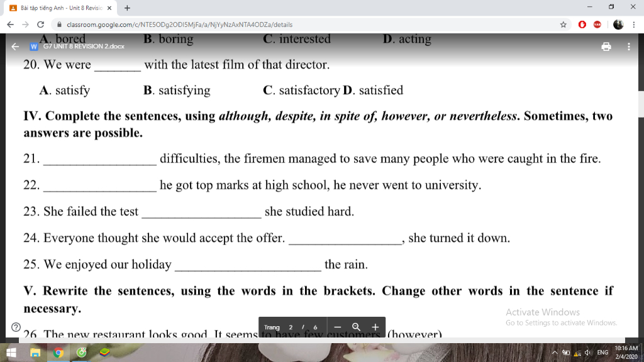This screenshot has height=362, width=644.
Task: Click the blank line in sentence 22
Action: (100, 187)
